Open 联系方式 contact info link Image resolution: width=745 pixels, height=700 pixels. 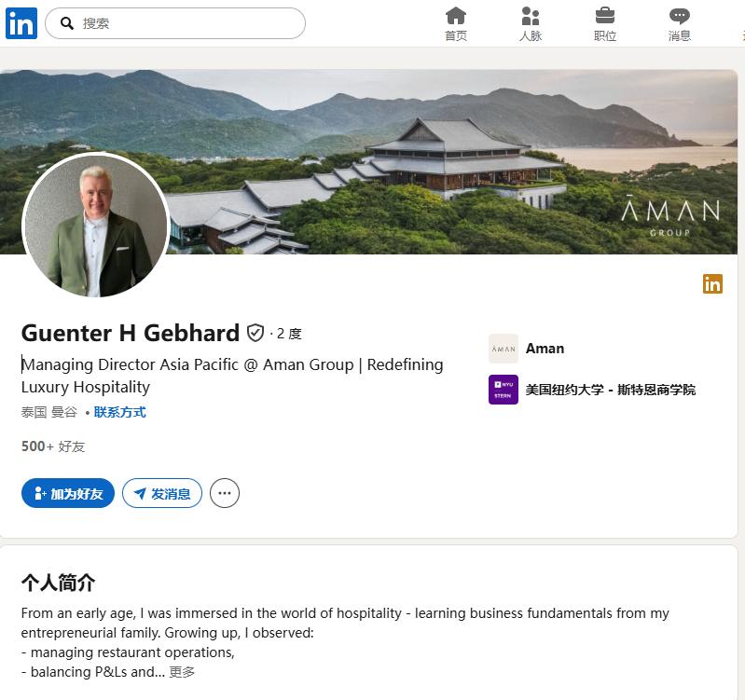(119, 412)
